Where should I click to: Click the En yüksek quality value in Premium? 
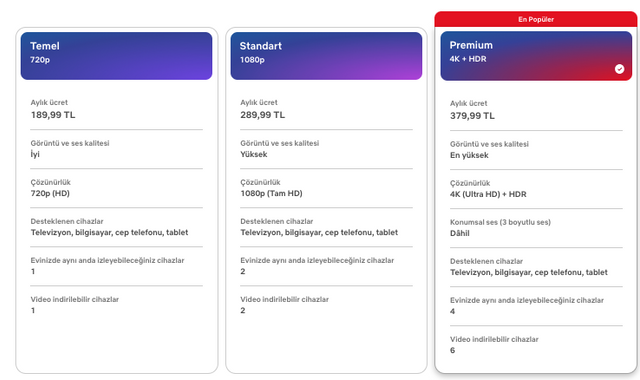[469, 155]
